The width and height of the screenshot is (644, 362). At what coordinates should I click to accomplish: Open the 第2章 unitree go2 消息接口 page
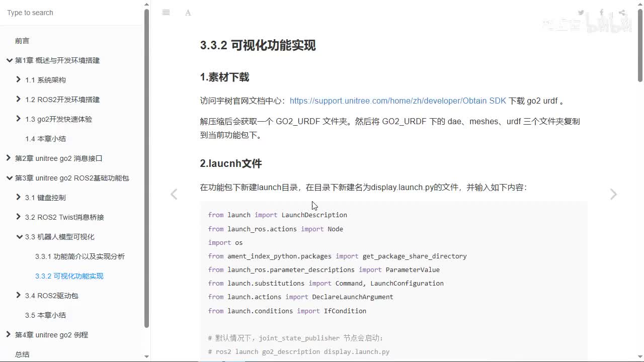click(58, 158)
